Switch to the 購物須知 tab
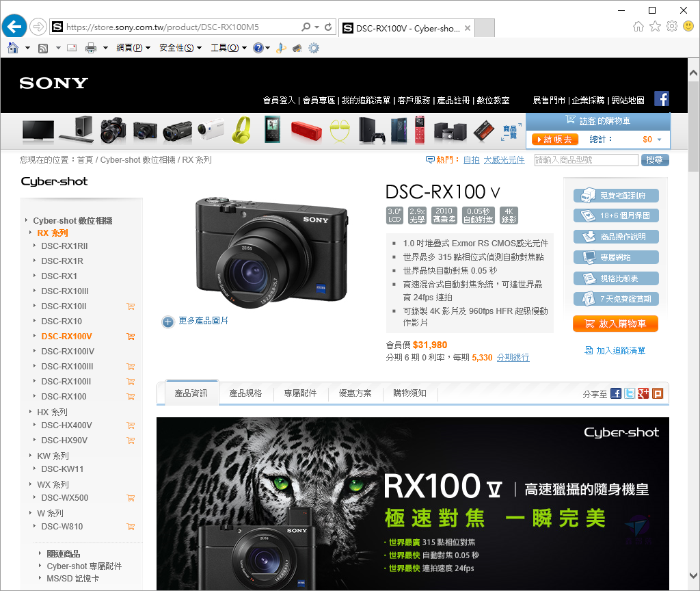The height and width of the screenshot is (591, 700). pyautogui.click(x=410, y=393)
